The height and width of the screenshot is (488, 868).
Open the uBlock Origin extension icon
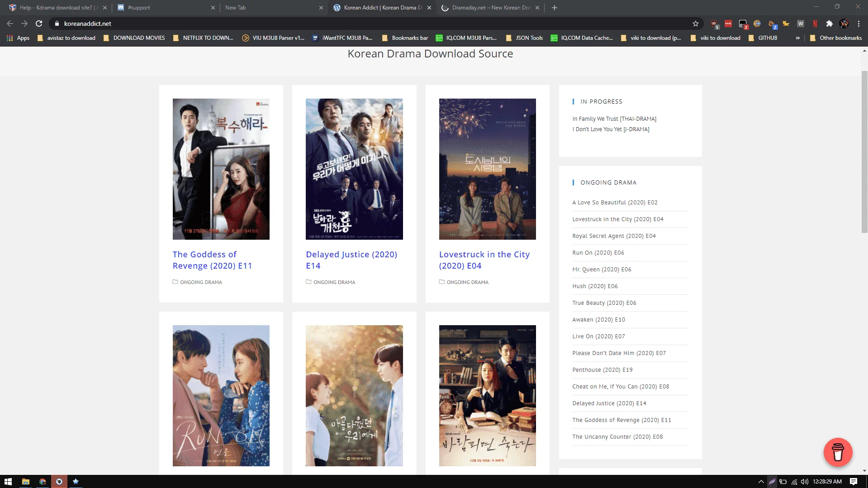pyautogui.click(x=714, y=24)
